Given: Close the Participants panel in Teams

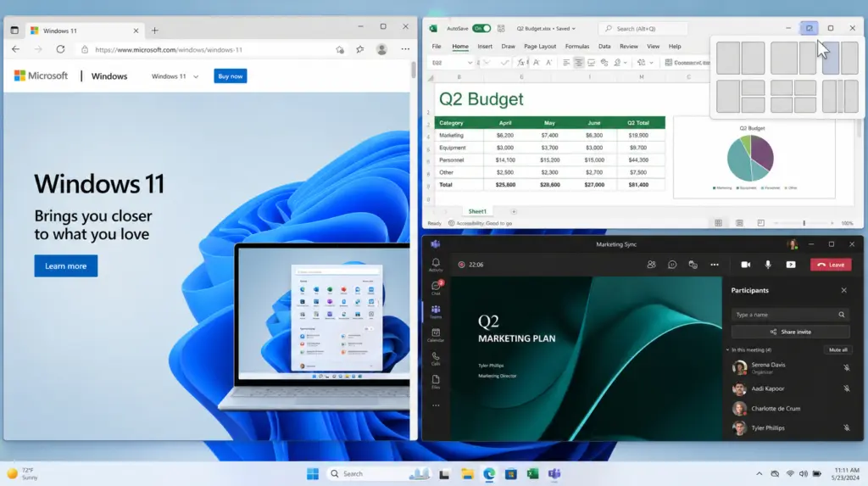Looking at the screenshot, I should click(x=843, y=290).
